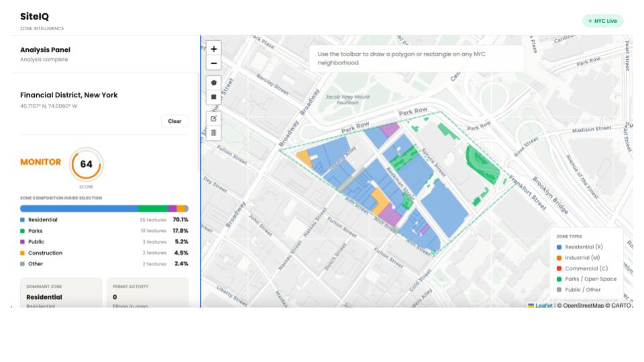This screenshot has height=362, width=644.
Task: Click the Barclay Street map label
Action: click(x=272, y=84)
